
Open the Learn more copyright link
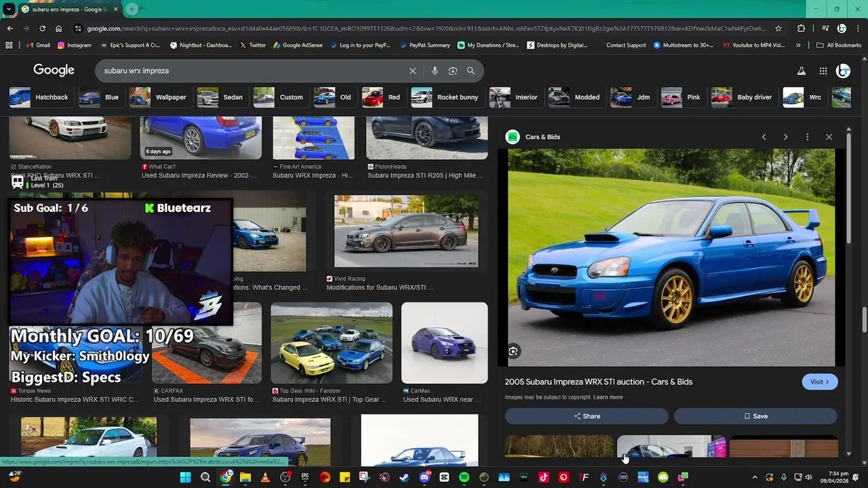(x=608, y=397)
